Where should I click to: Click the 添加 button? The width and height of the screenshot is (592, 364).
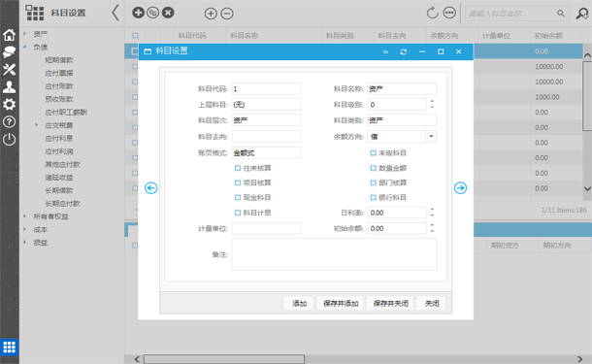coord(299,303)
